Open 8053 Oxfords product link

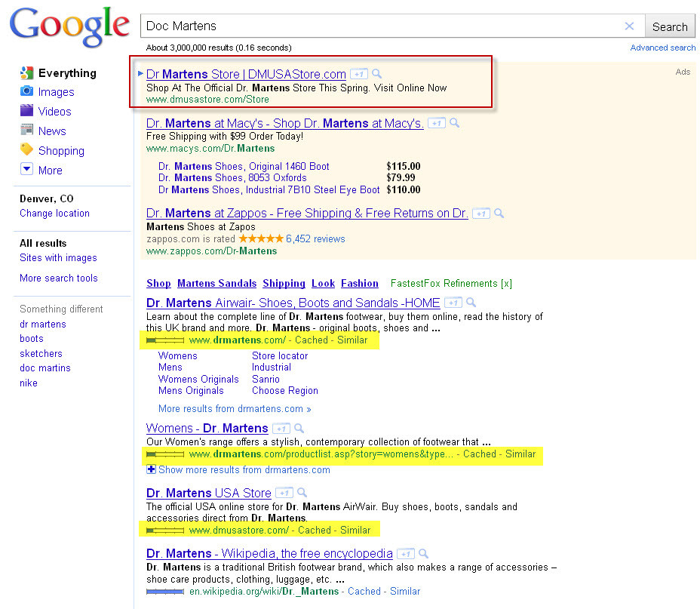232,177
